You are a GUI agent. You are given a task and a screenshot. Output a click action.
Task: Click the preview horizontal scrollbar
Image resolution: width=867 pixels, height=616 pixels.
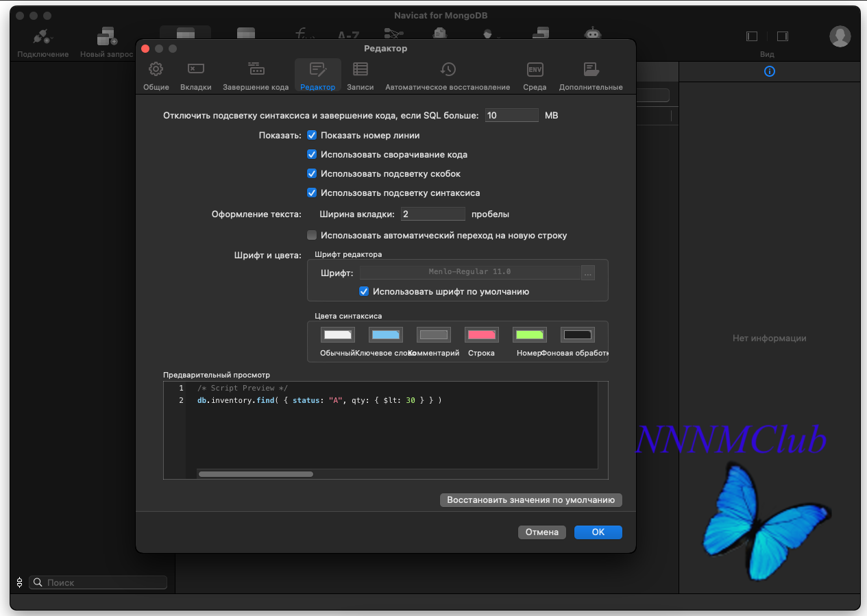point(256,473)
